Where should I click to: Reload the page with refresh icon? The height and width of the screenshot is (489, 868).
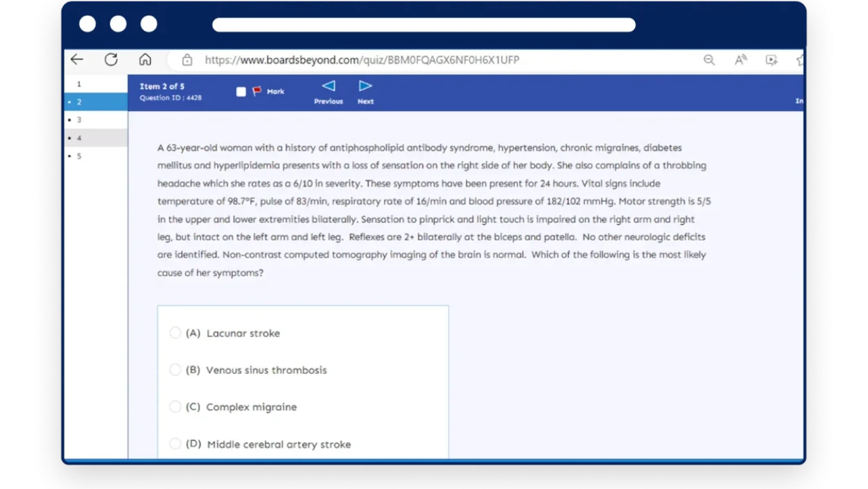click(x=111, y=60)
